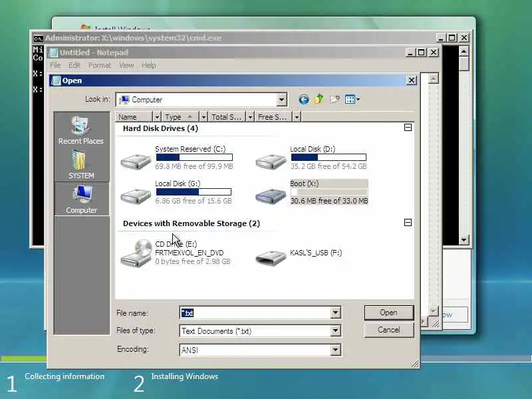The height and width of the screenshot is (399, 532).
Task: Select Boot (X:) drive icon
Action: point(271,196)
